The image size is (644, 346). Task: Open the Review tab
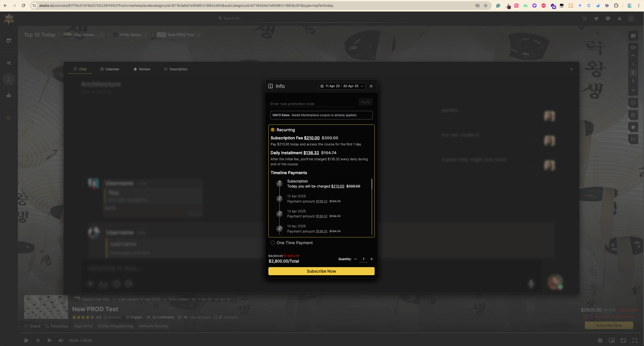(x=142, y=69)
